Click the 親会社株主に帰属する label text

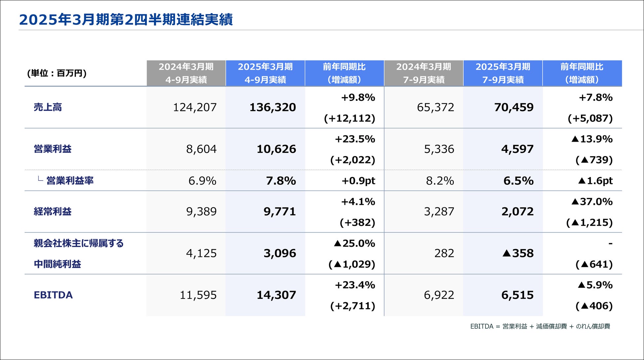click(x=79, y=243)
